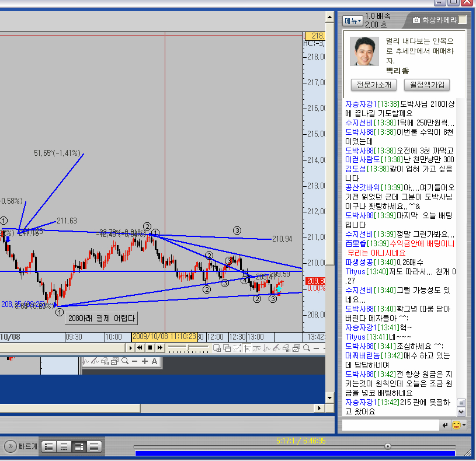Click the 월정액가입 button
Screen dimensions: 476x461
(x=426, y=85)
